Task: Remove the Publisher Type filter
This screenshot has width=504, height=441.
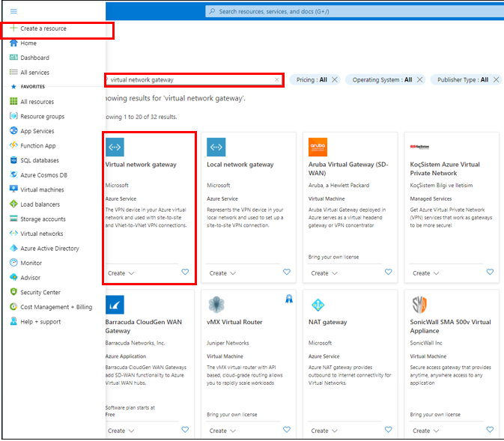Action: (497, 79)
